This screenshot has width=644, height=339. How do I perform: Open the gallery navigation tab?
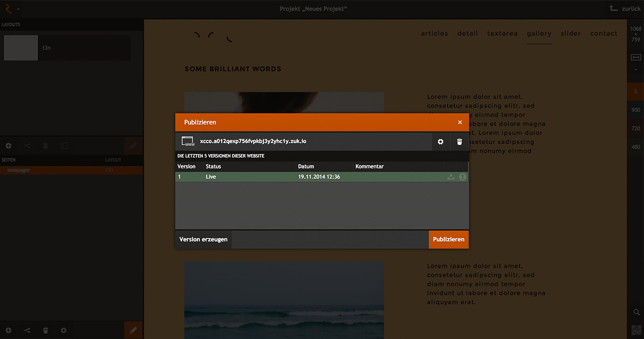pos(539,33)
